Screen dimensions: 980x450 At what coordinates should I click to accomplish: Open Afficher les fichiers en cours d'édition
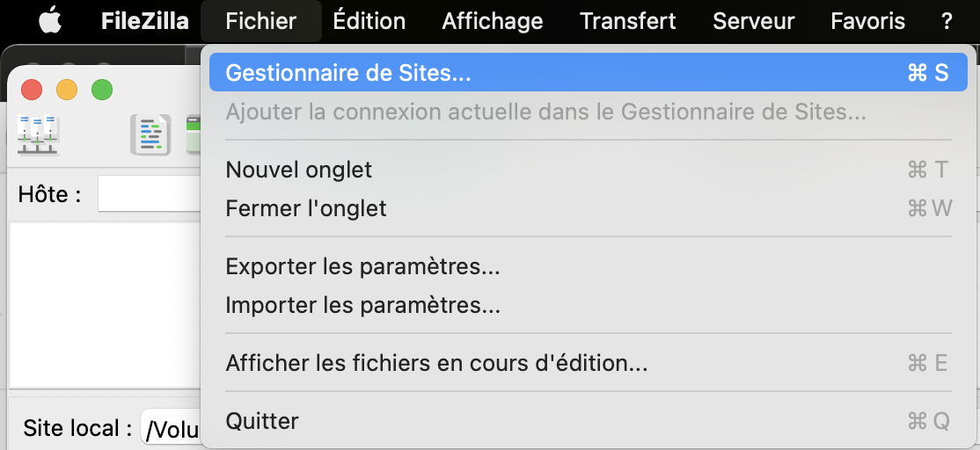pyautogui.click(x=589, y=363)
